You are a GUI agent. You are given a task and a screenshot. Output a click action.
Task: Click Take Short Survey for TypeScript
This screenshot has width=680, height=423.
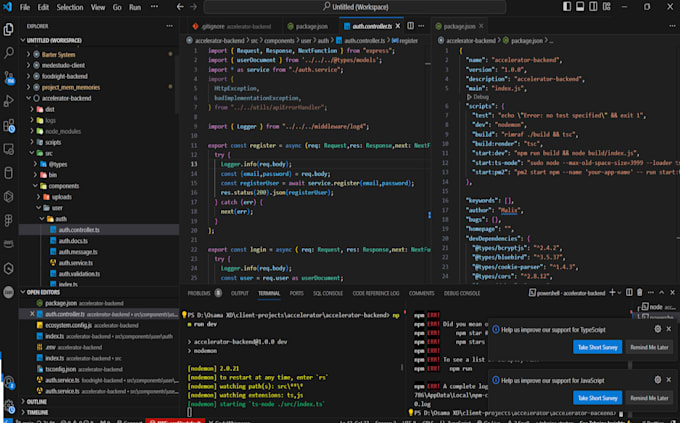click(x=597, y=347)
